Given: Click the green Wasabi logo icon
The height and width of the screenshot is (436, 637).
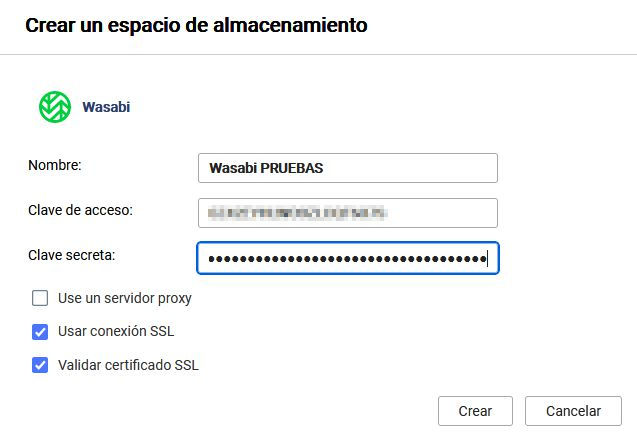Looking at the screenshot, I should point(53,106).
